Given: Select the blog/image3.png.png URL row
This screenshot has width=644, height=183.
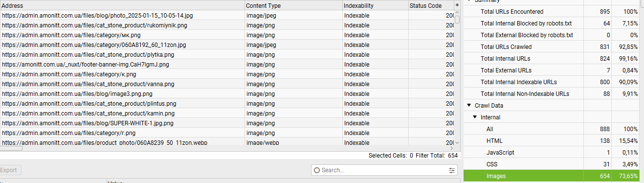Looking at the screenshot, I should pyautogui.click(x=227, y=93).
